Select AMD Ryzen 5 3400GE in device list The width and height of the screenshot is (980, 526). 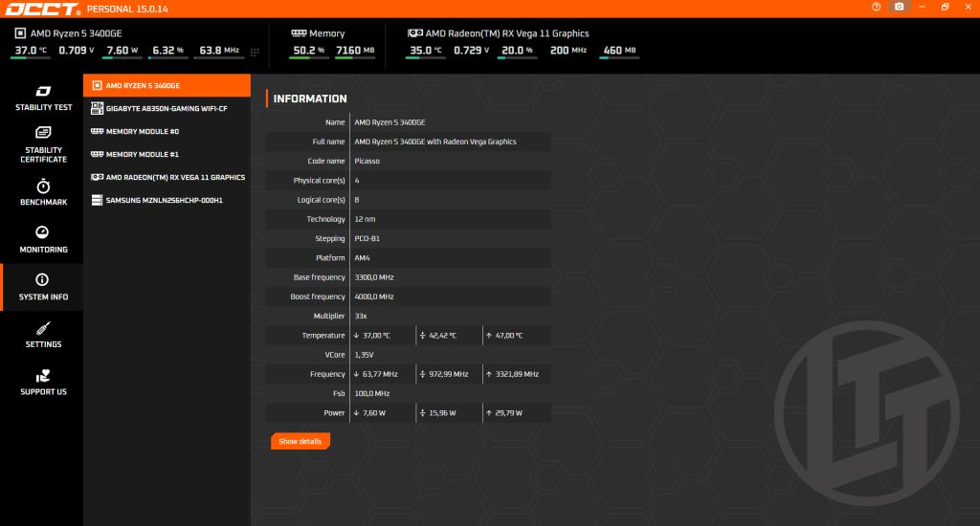167,85
